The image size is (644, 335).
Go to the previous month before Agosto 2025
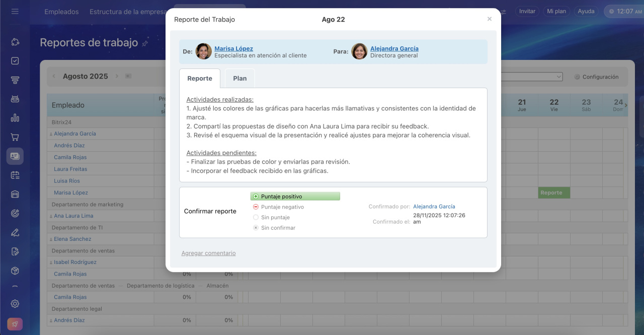pyautogui.click(x=54, y=77)
